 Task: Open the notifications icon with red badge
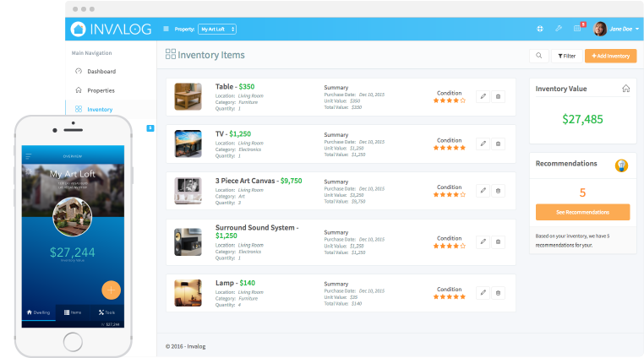pyautogui.click(x=578, y=29)
